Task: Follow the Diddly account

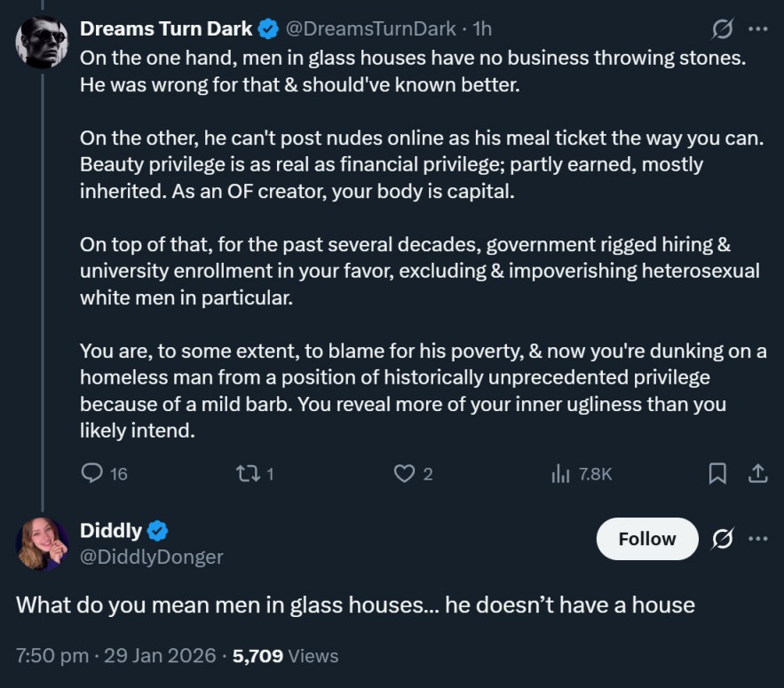Action: click(x=646, y=539)
